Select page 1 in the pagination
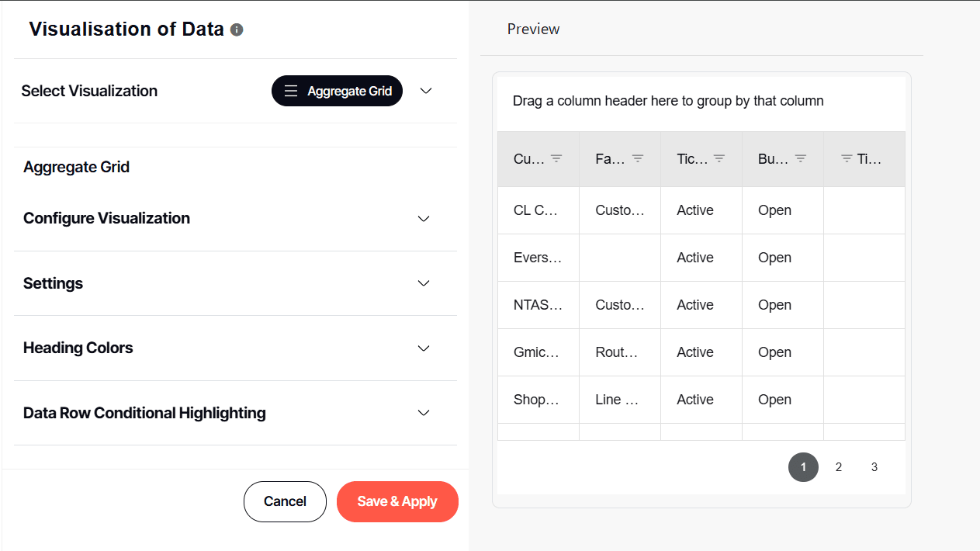 (x=803, y=467)
